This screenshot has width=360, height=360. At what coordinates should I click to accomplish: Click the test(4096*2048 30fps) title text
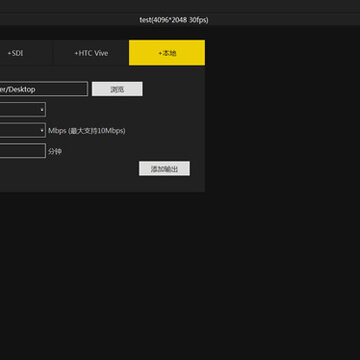[x=174, y=20]
